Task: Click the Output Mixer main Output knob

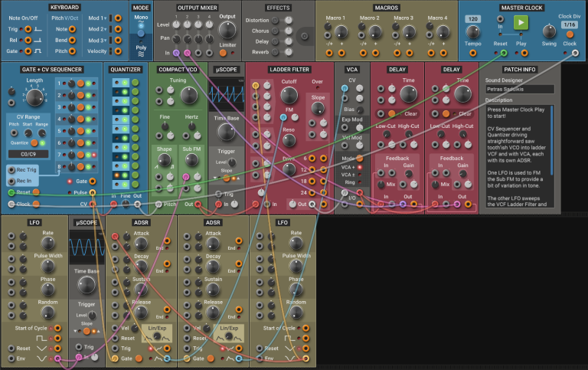Action: (227, 31)
